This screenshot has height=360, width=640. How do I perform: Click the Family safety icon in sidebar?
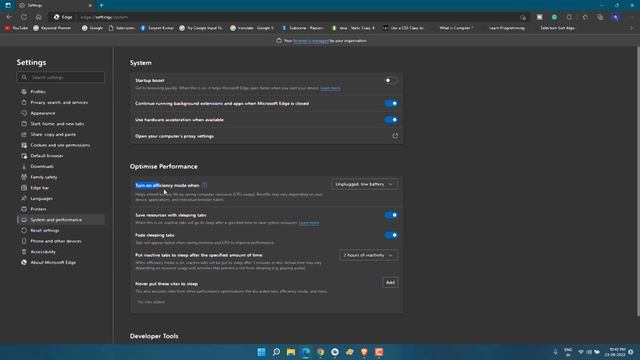pyautogui.click(x=24, y=177)
